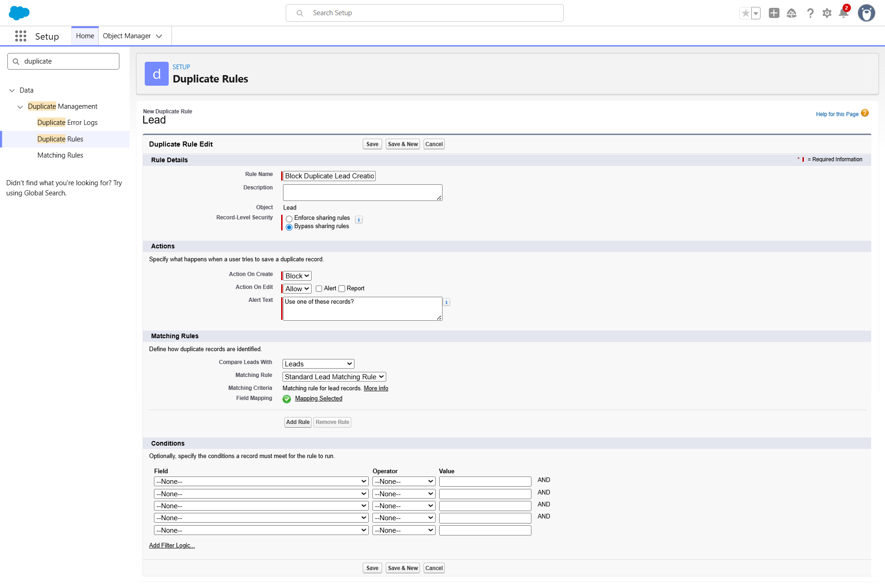Select Enforce sharing rules radio button
Screen dimensions: 885x588
coord(289,219)
